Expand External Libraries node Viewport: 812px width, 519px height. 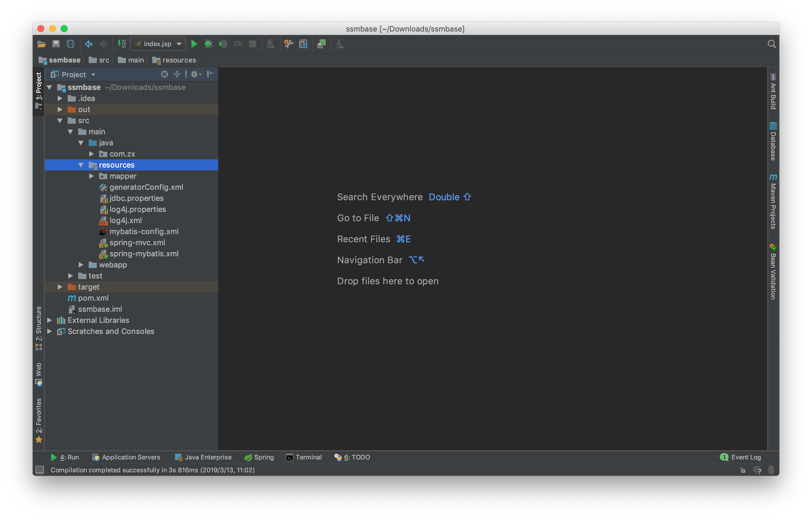[50, 320]
